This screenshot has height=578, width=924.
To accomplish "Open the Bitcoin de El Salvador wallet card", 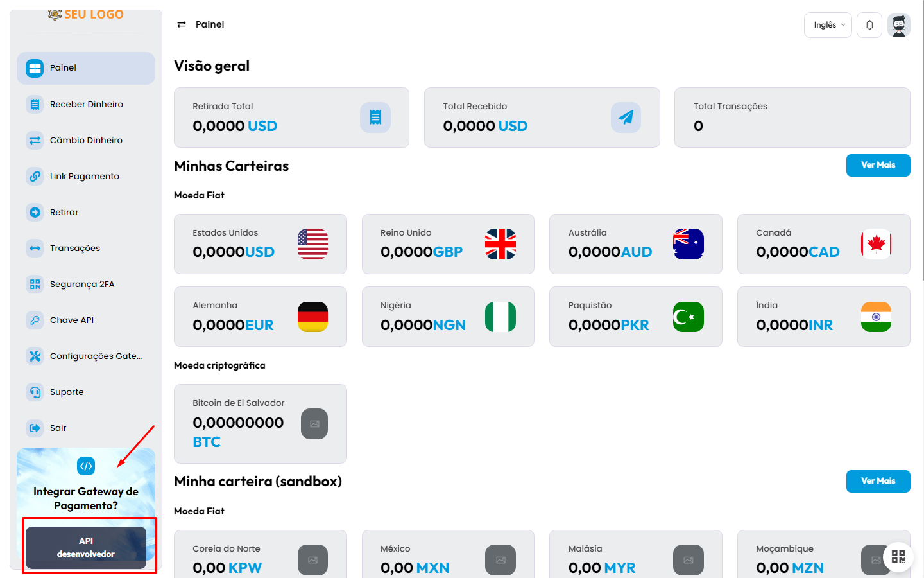I will [260, 424].
